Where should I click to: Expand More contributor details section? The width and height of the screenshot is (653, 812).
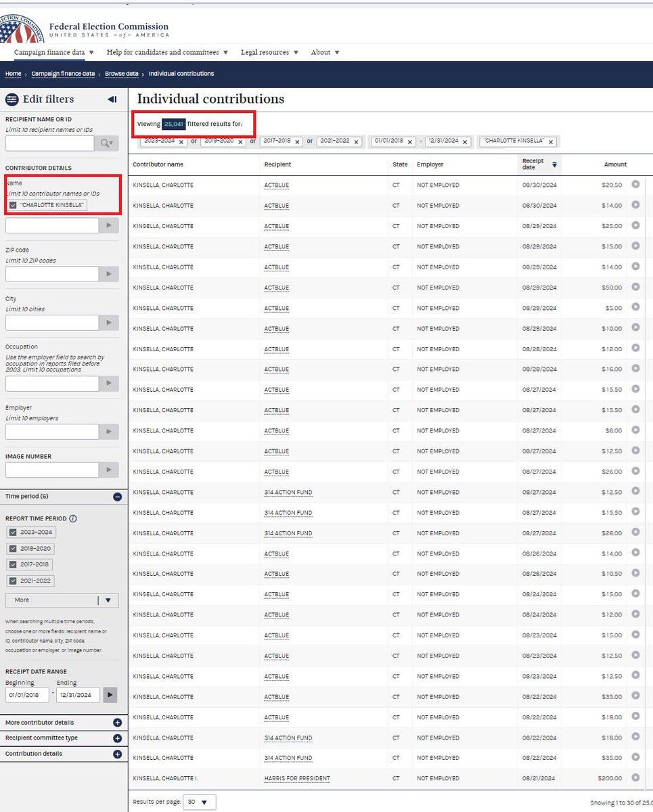(117, 723)
